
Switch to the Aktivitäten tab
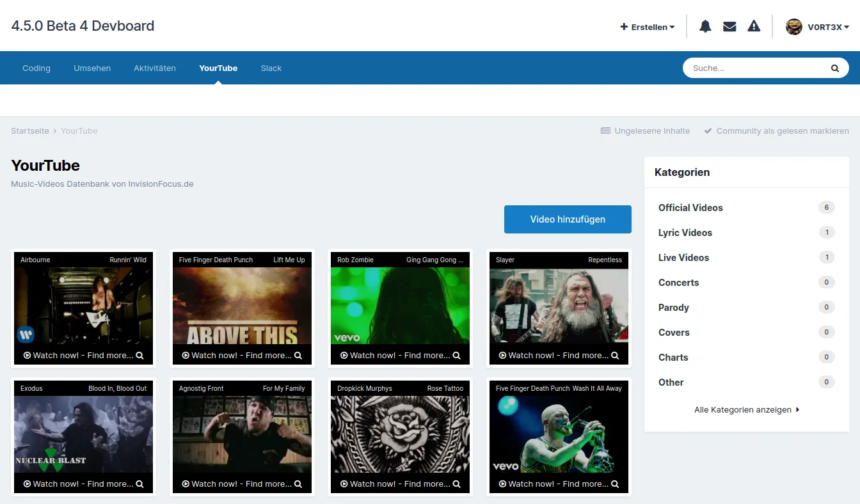click(x=155, y=68)
